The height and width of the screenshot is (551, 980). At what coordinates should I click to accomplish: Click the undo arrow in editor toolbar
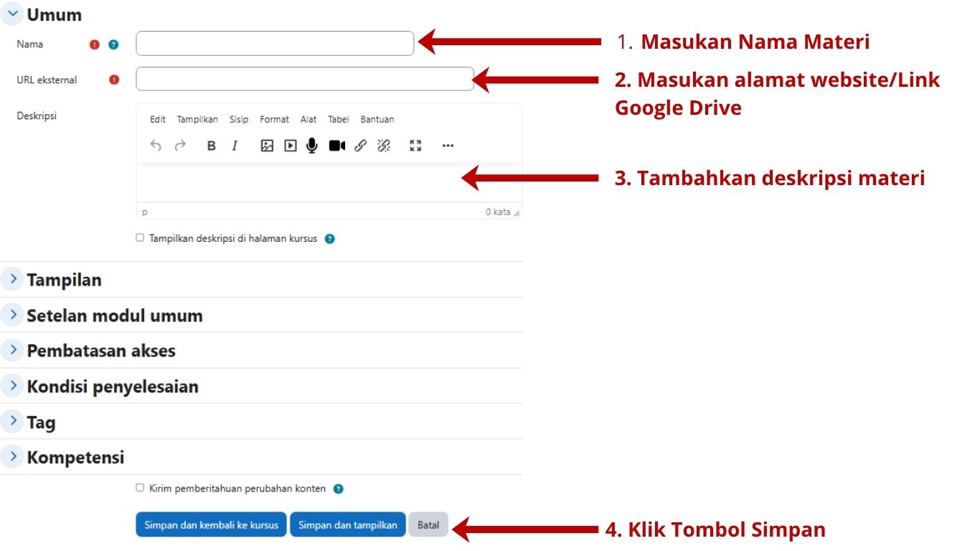click(156, 146)
